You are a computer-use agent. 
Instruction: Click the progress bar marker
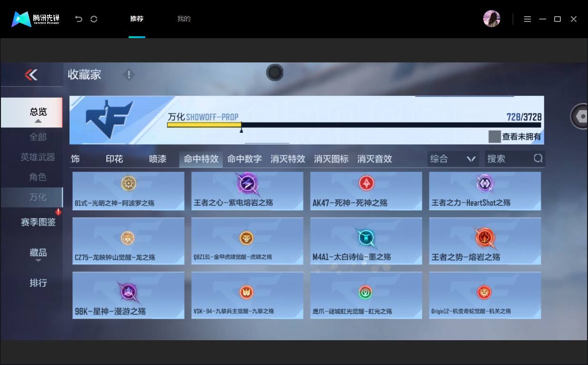(x=241, y=128)
